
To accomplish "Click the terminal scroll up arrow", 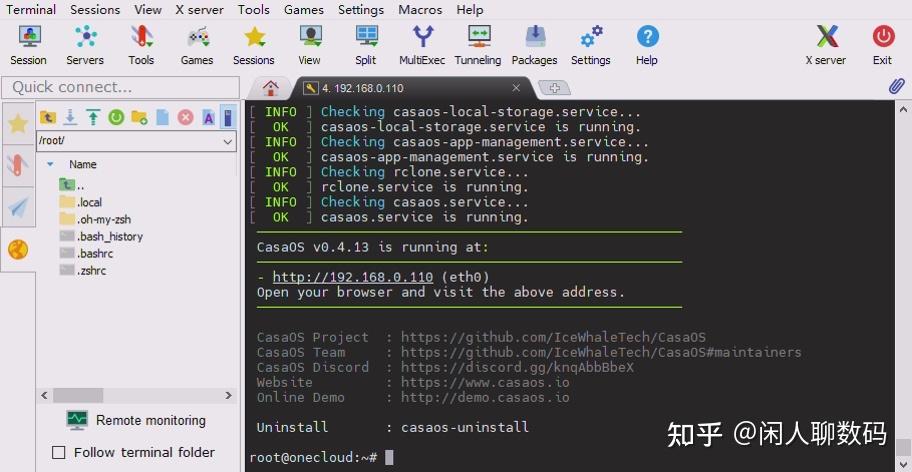I will tap(903, 109).
